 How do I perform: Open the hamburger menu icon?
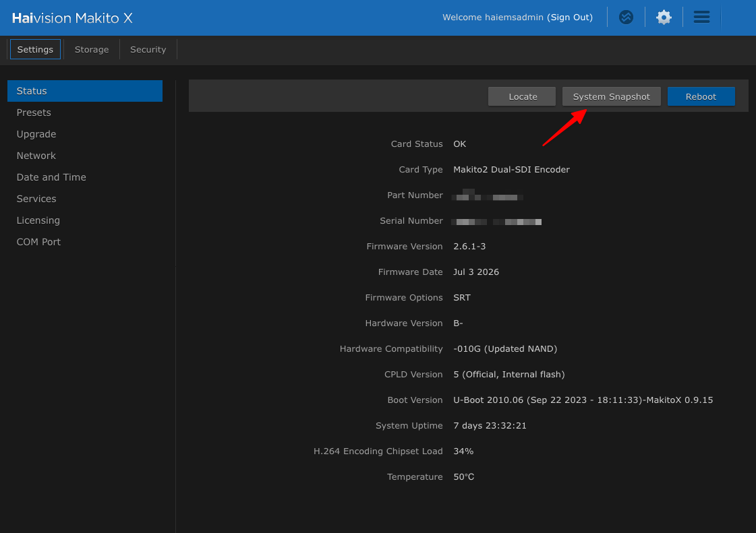tap(701, 18)
